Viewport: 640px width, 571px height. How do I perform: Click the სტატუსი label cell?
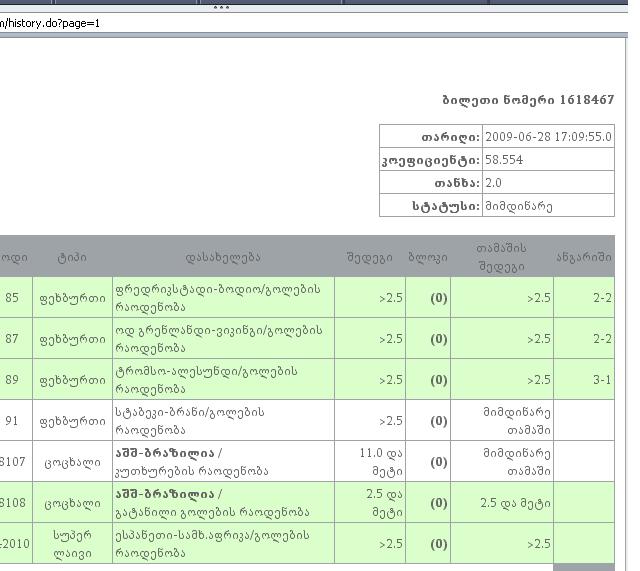coord(431,206)
